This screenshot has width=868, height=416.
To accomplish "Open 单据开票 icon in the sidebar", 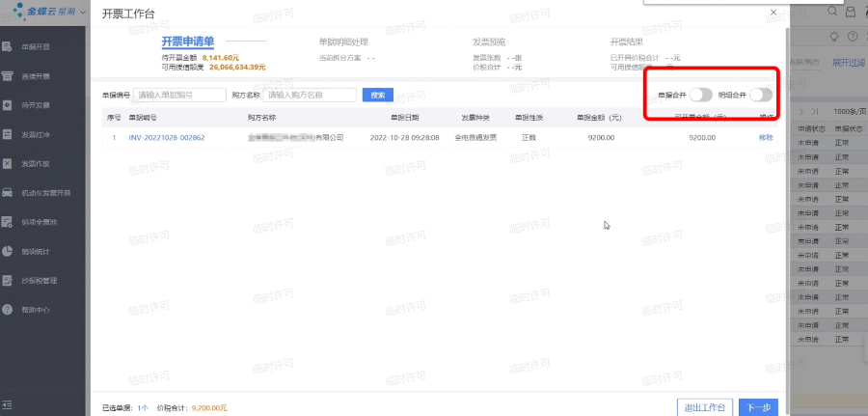I will click(x=7, y=46).
